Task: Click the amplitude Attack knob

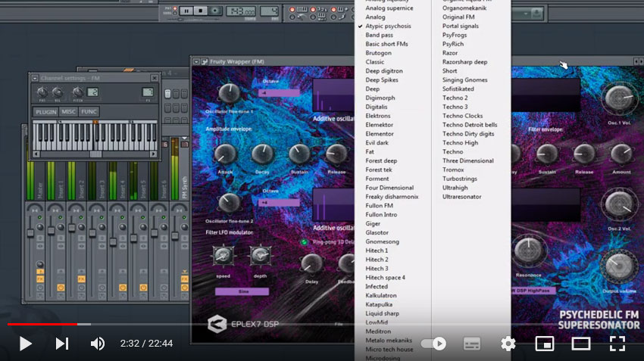Action: click(225, 154)
